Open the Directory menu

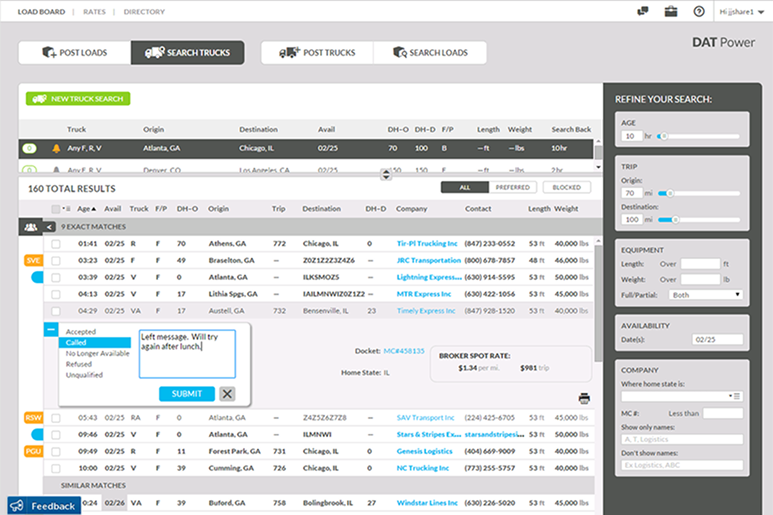coord(144,12)
